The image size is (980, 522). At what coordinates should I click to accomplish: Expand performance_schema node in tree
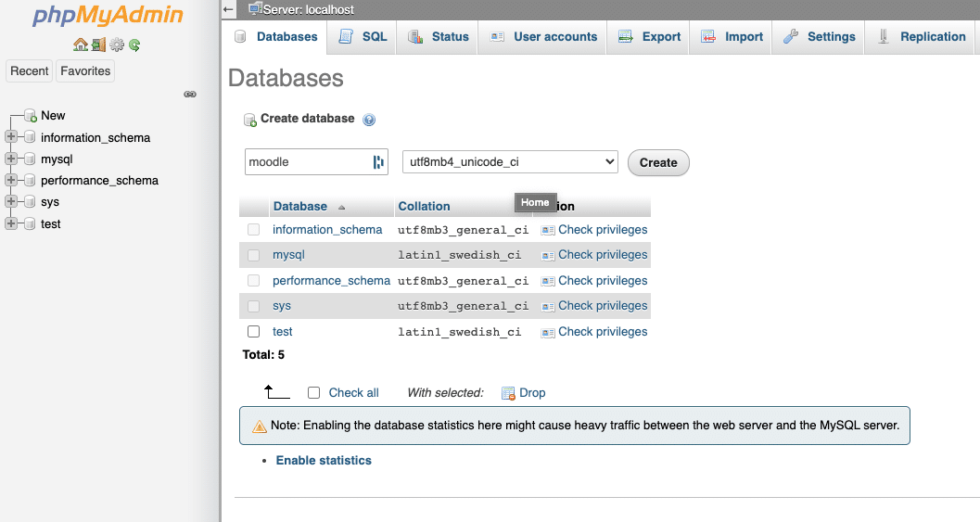click(10, 180)
